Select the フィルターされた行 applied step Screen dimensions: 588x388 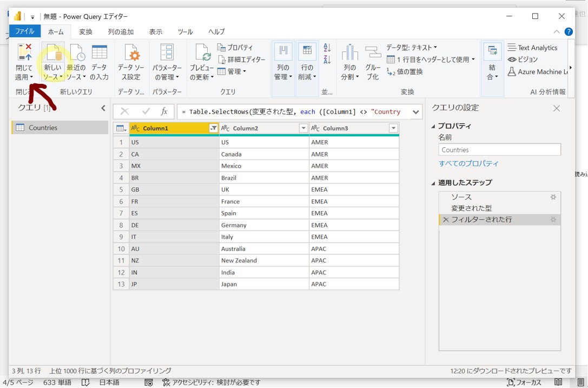pyautogui.click(x=499, y=220)
